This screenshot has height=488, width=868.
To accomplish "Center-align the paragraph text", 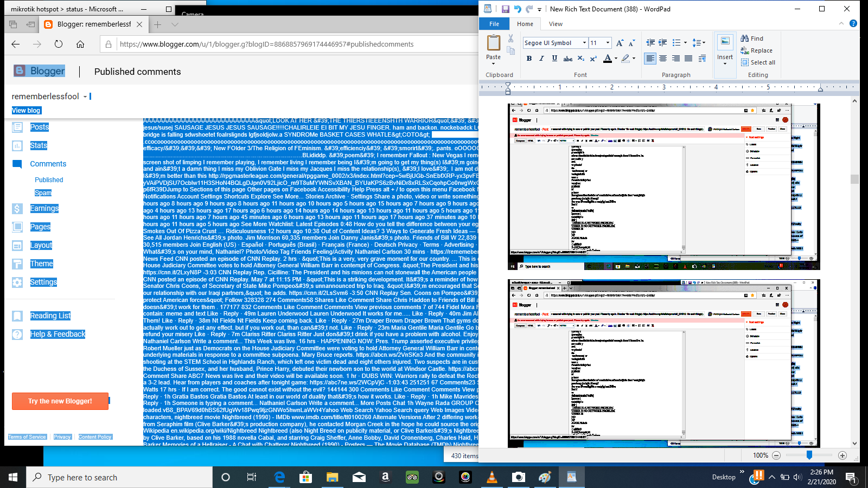I will tap(663, 59).
